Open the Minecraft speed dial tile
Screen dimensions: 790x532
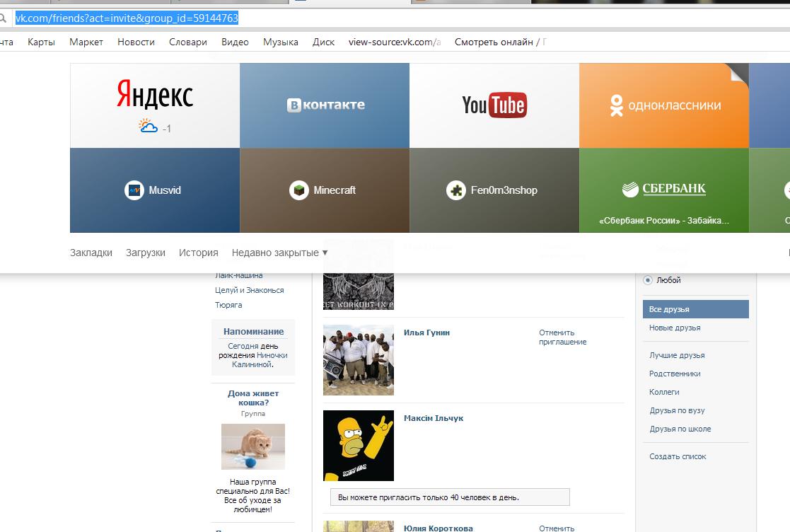(325, 190)
